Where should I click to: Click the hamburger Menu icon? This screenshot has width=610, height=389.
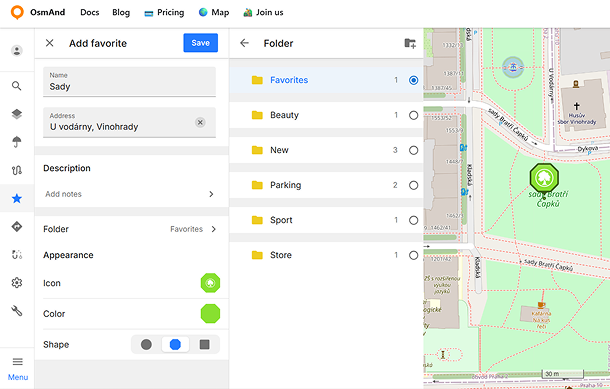point(18,362)
